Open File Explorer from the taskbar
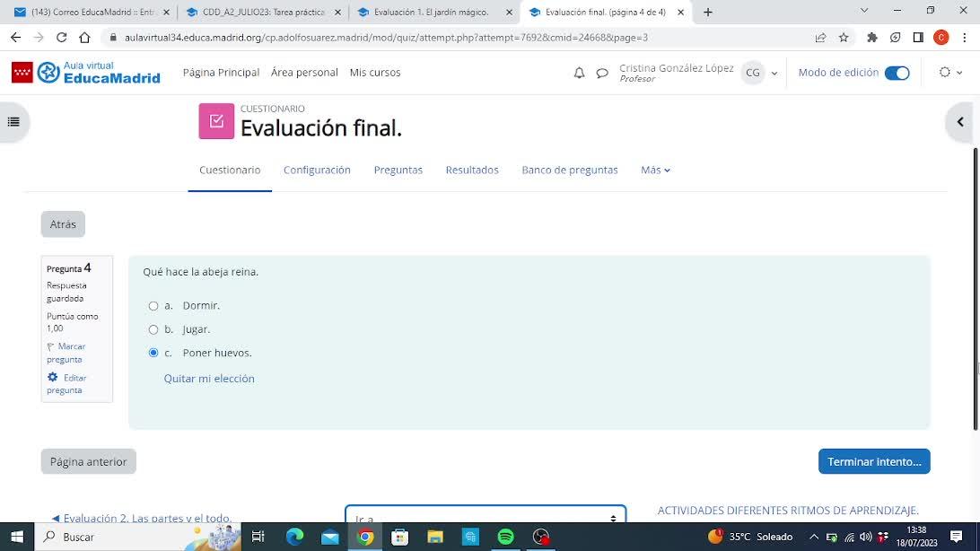The image size is (980, 551). tap(435, 537)
